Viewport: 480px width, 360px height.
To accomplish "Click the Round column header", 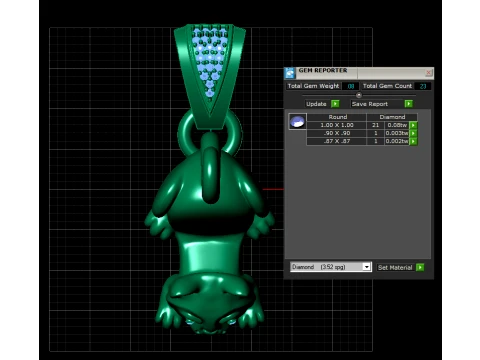I will [337, 117].
